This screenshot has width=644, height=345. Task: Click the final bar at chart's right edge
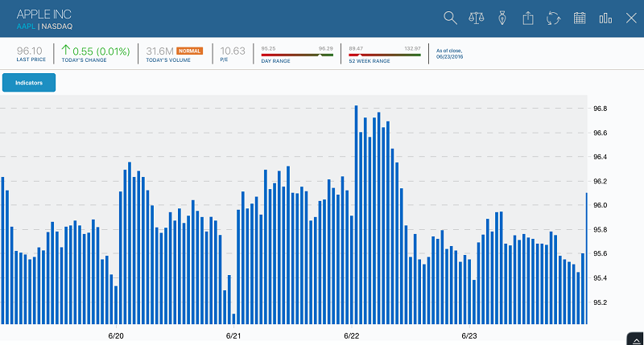pos(587,258)
